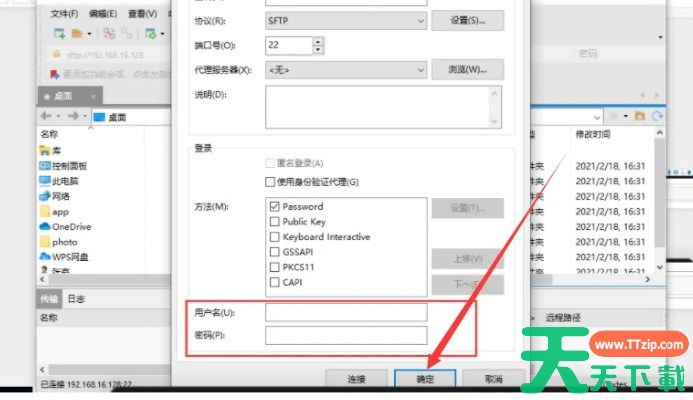The height and width of the screenshot is (400, 693).
Task: Decrease port number with down spinner
Action: point(318,50)
